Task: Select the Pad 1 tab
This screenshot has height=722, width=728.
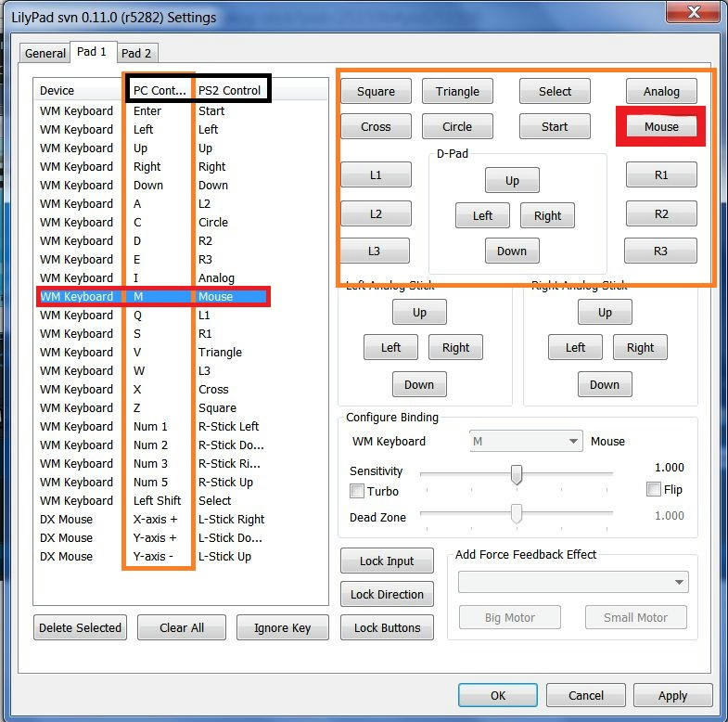Action: coord(92,52)
